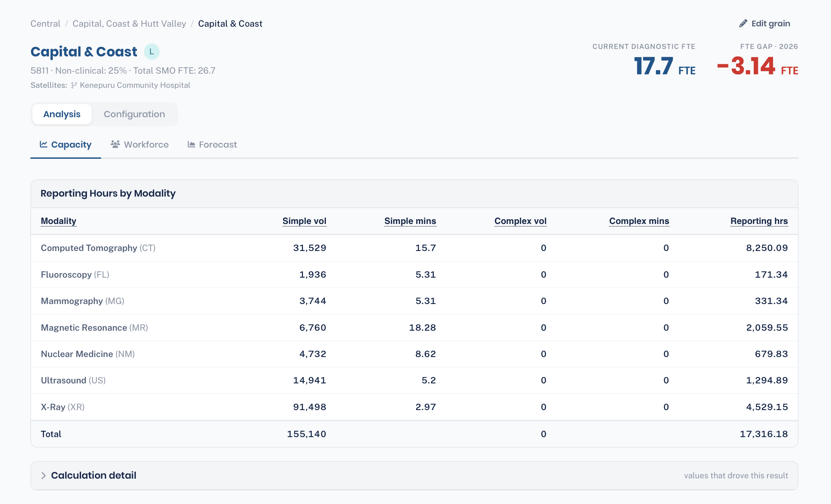Click CT simple volume 31,529
The width and height of the screenshot is (831, 504).
(x=310, y=248)
